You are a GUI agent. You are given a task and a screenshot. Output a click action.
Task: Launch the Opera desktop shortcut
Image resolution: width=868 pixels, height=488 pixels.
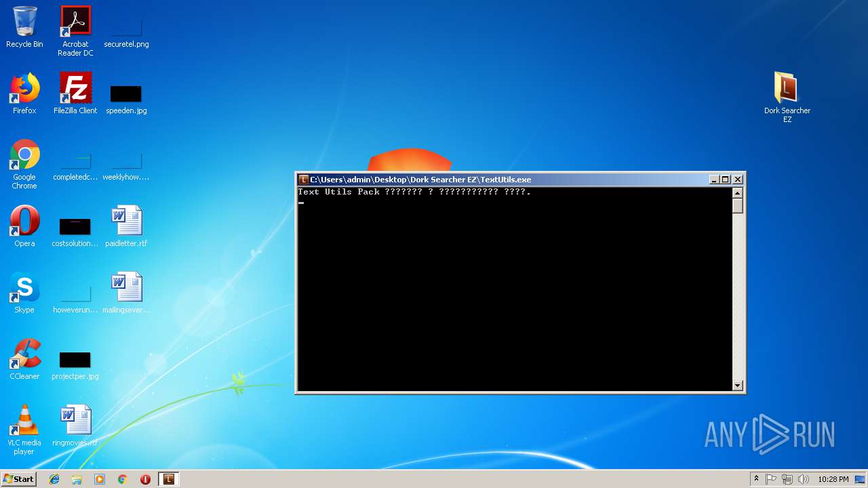[x=24, y=226]
